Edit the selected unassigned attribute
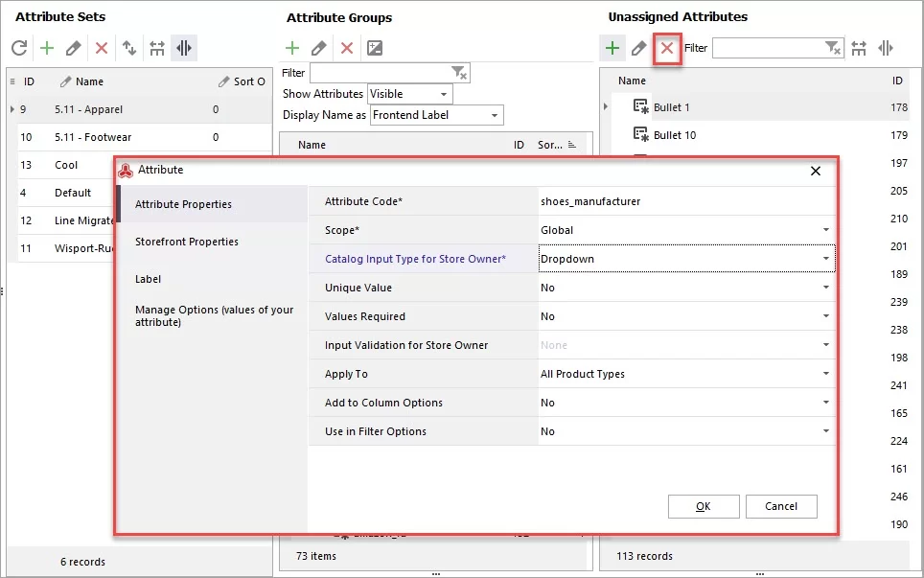This screenshot has height=578, width=924. point(638,48)
